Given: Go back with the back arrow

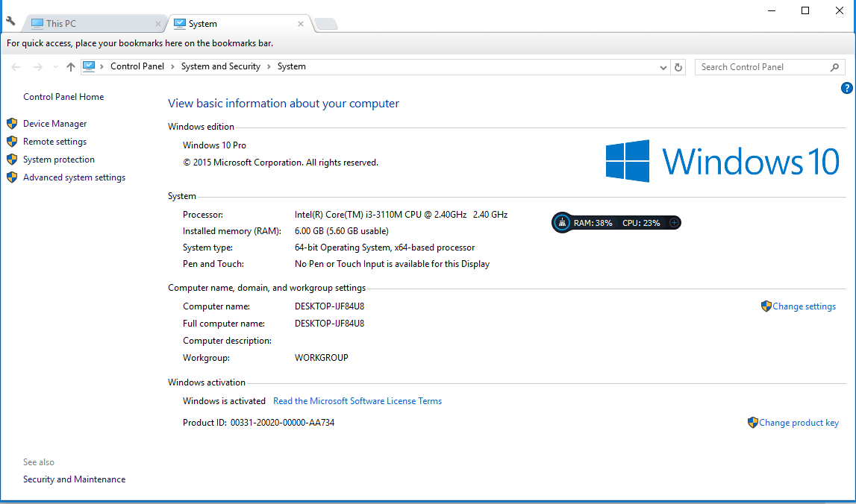Looking at the screenshot, I should pos(16,67).
